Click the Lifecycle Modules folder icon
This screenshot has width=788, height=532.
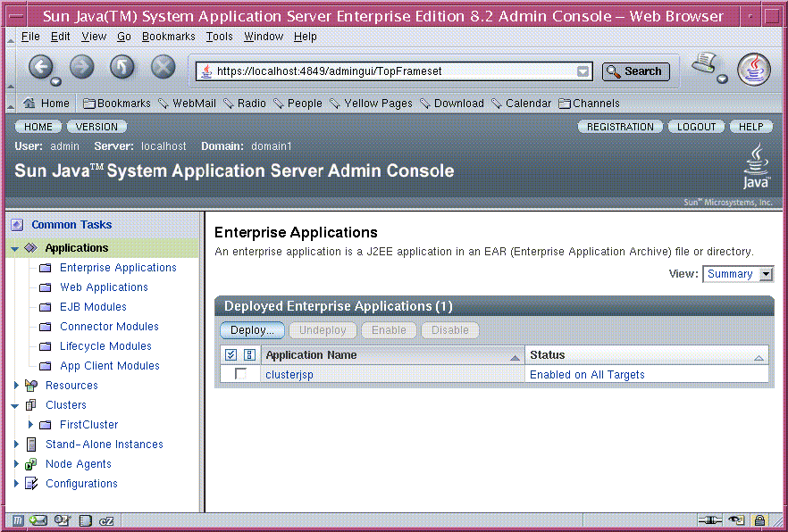click(46, 346)
